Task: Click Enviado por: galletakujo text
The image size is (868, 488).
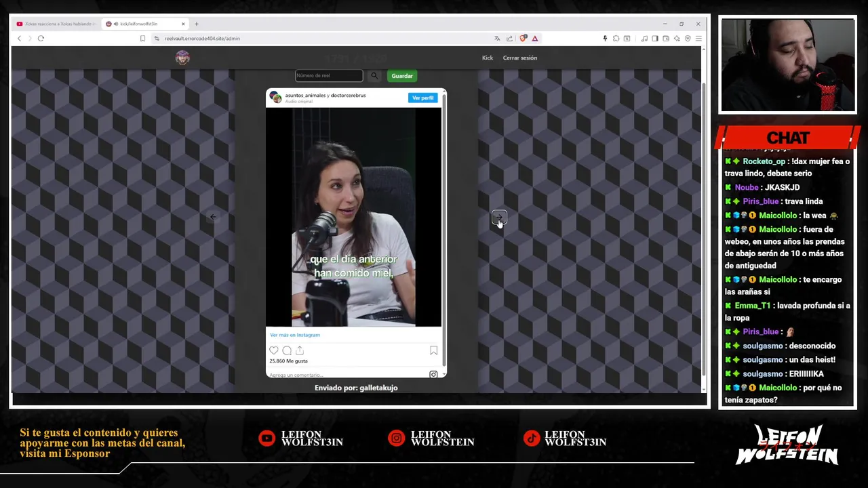Action: pyautogui.click(x=356, y=388)
